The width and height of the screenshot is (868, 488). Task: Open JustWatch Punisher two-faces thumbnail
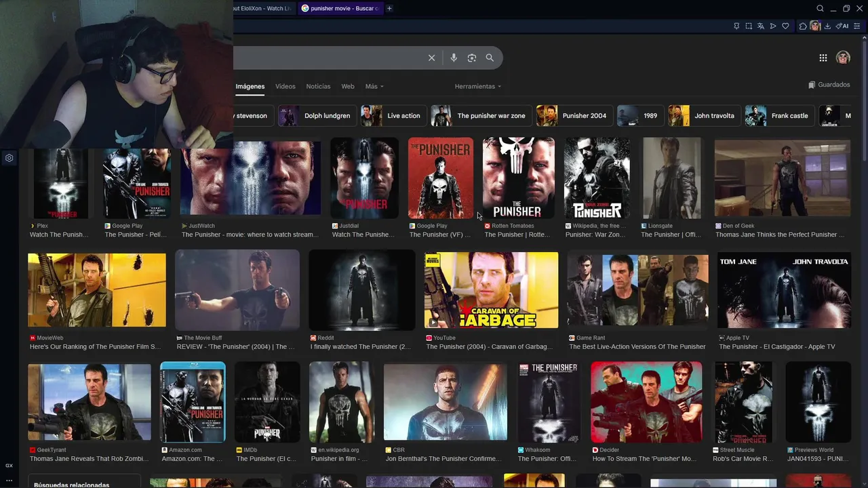click(251, 178)
